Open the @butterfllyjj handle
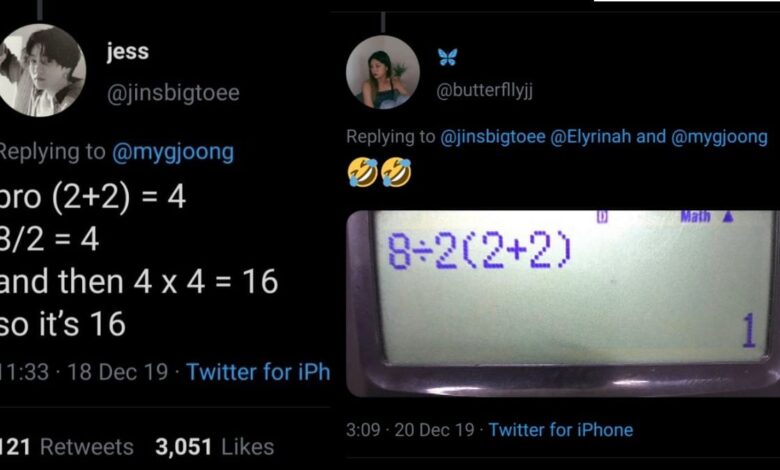Viewport: 780px width, 470px height. point(485,91)
